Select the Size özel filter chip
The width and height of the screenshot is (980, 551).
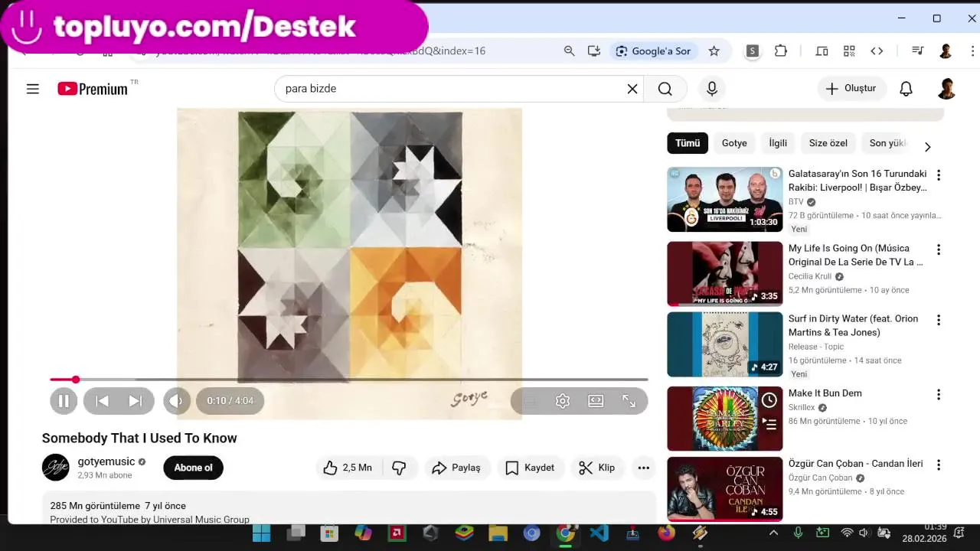click(828, 143)
